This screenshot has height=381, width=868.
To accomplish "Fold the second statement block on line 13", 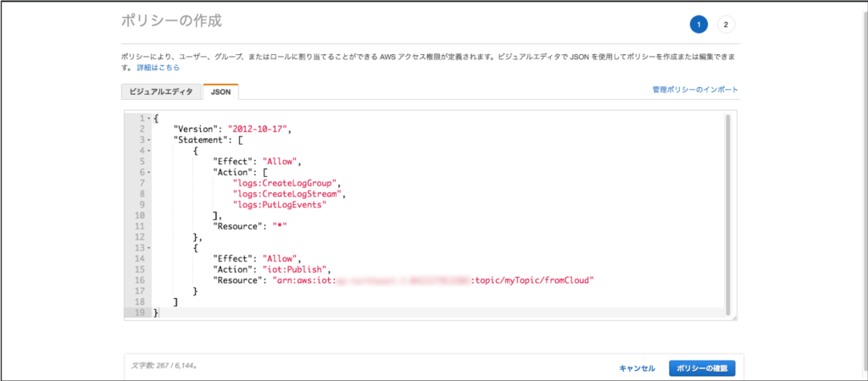I will 148,247.
